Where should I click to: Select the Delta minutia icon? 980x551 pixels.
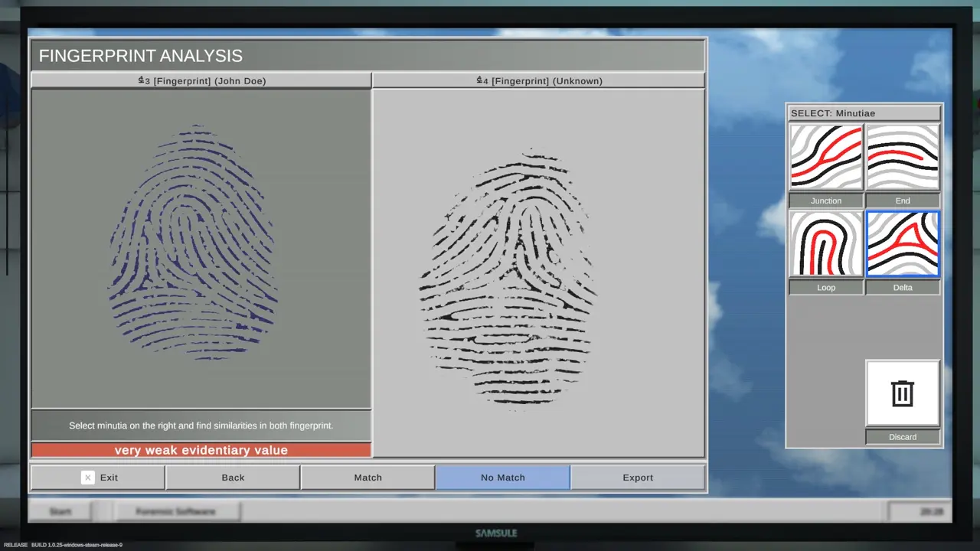coord(903,244)
